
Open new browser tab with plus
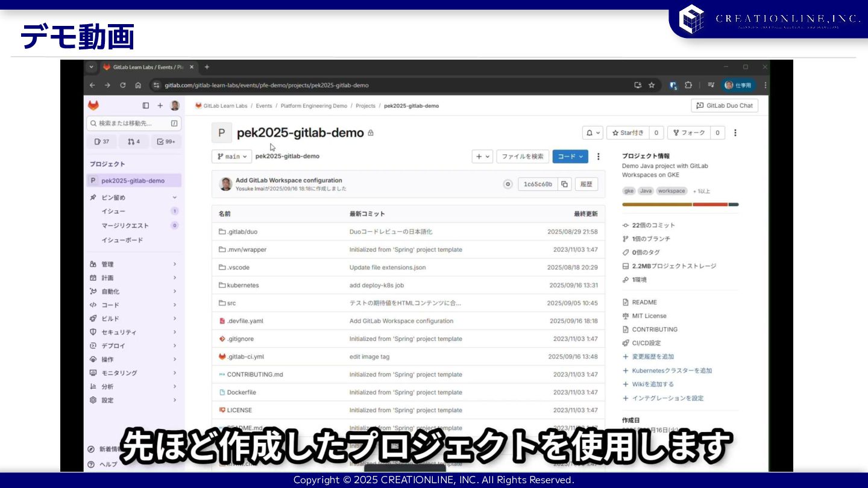pyautogui.click(x=207, y=67)
